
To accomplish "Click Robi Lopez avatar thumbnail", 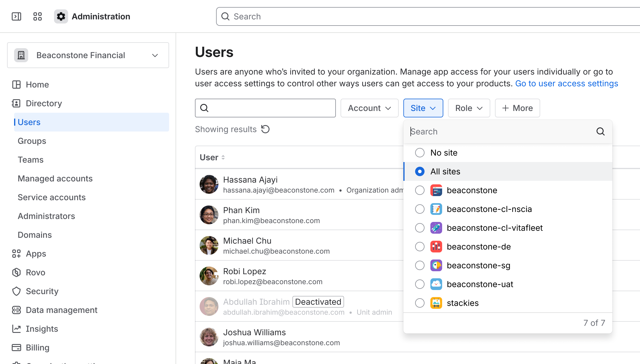I will [x=209, y=276].
